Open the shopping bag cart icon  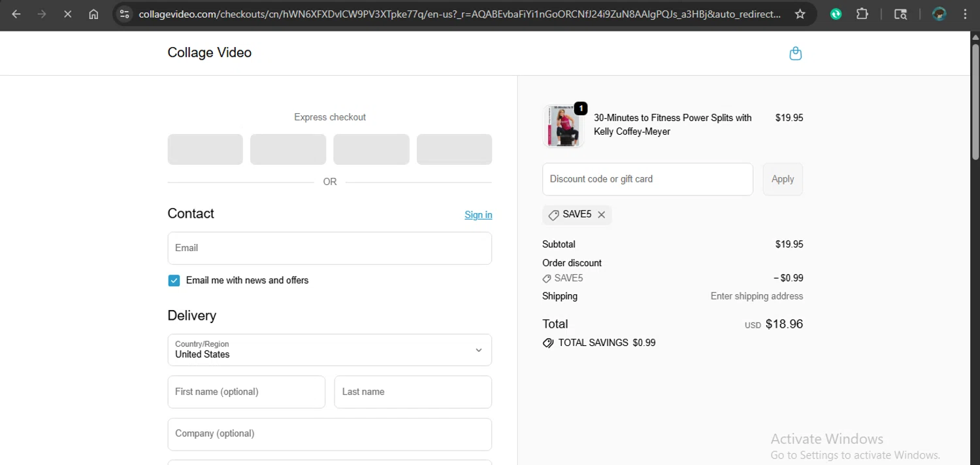[x=795, y=54]
